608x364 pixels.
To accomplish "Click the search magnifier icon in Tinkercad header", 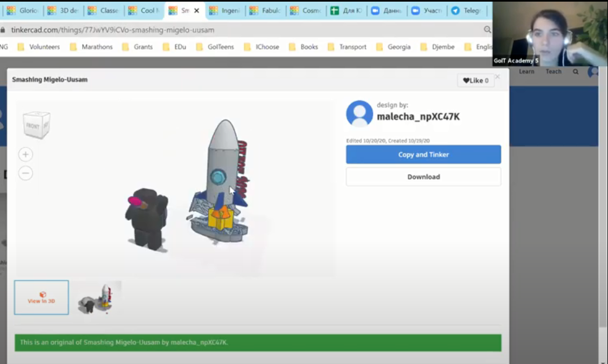I will pos(576,72).
